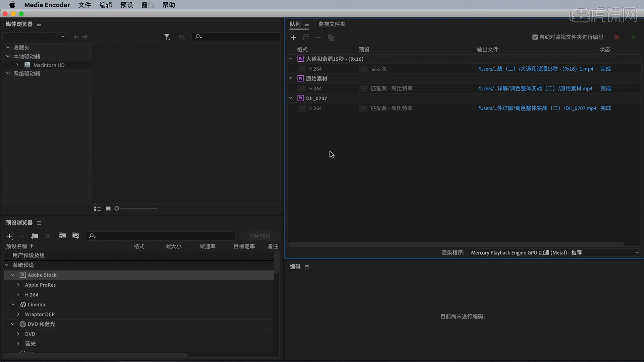This screenshot has width=644, height=362.
Task: Open the 媒体浏览器 panel menu icon
Action: click(x=39, y=24)
